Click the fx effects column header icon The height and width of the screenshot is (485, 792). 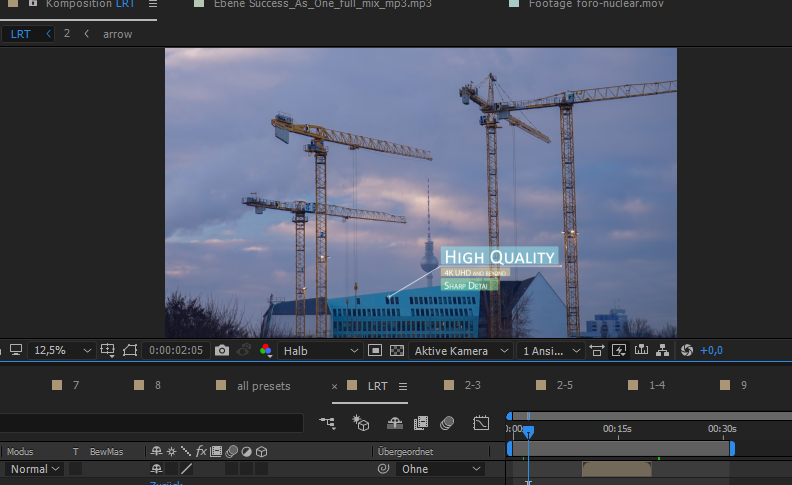(201, 451)
